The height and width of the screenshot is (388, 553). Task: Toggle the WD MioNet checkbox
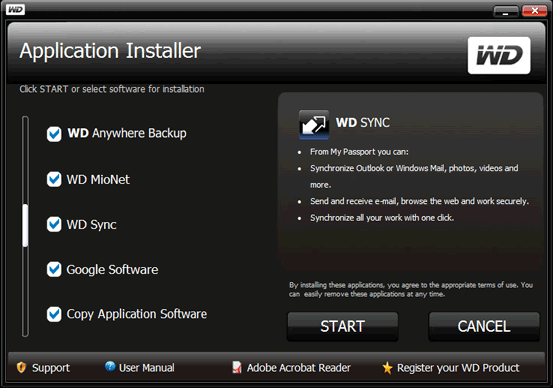tap(54, 179)
